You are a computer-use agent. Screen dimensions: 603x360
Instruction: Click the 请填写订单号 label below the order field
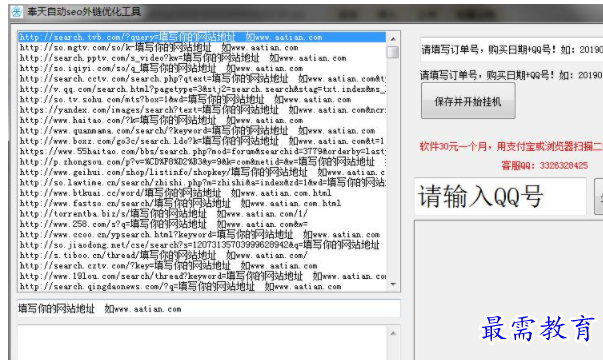tap(511, 75)
